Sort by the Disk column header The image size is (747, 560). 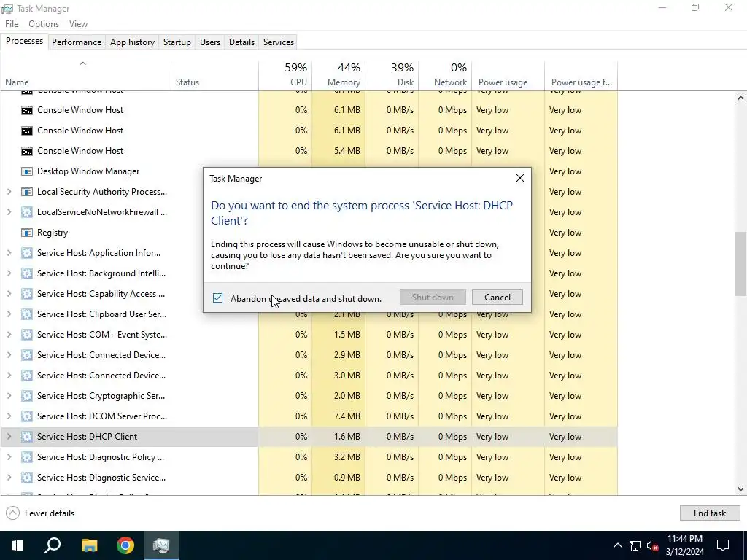[x=392, y=75]
